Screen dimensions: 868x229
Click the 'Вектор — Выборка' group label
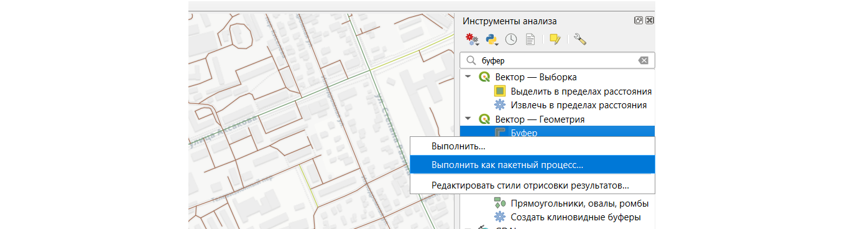(x=536, y=77)
